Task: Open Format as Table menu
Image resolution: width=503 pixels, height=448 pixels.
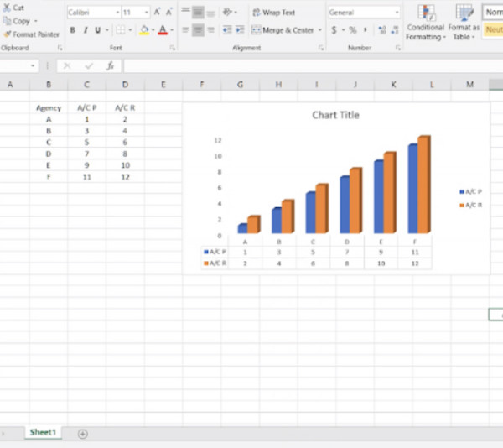Action: coord(464,23)
